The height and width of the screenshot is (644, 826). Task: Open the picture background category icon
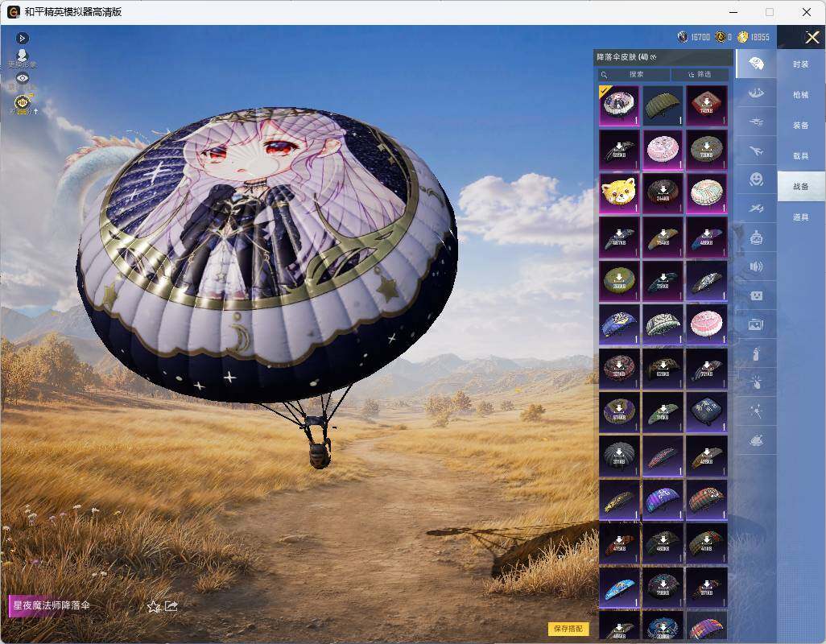click(x=756, y=324)
